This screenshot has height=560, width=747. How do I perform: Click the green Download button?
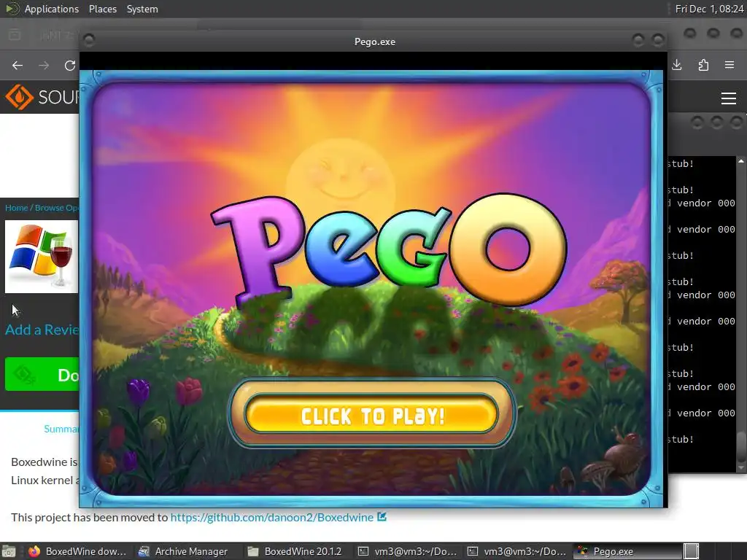(42, 374)
